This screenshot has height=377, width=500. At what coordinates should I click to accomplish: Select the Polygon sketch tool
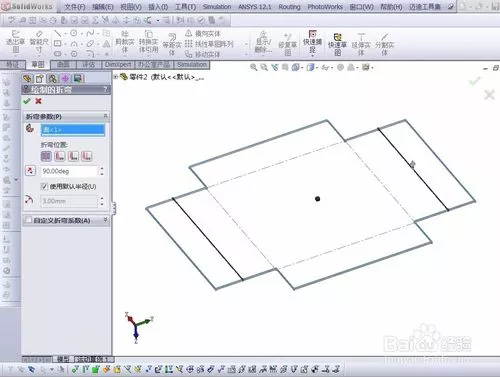click(x=74, y=54)
